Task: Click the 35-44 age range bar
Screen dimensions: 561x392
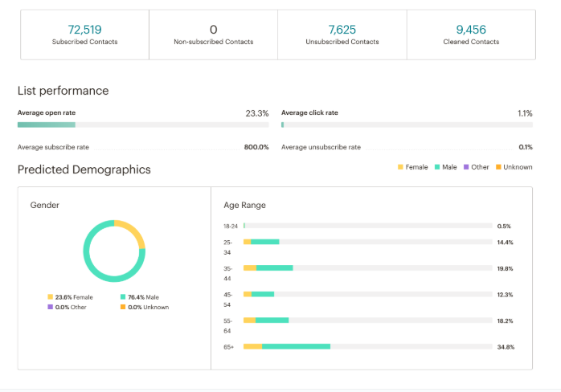Action: [x=368, y=267]
